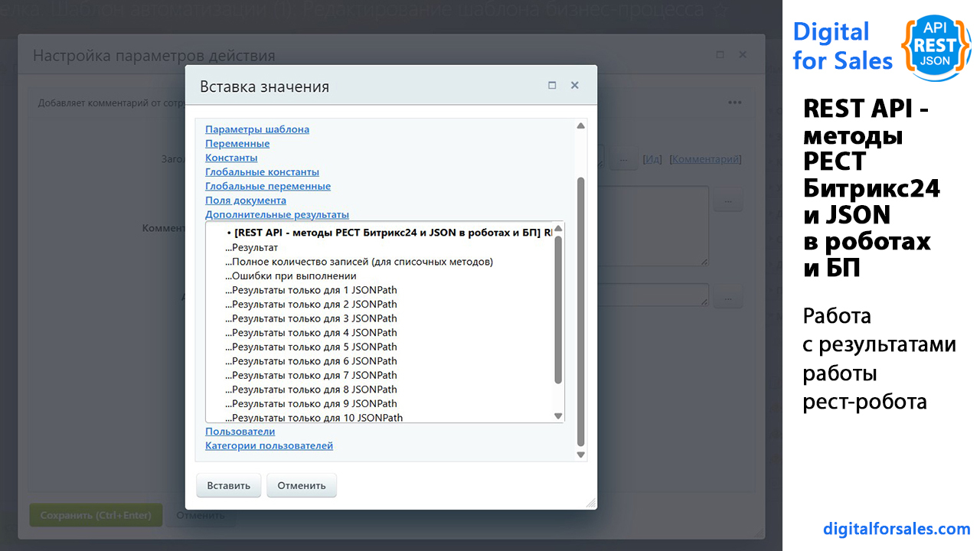Click the outer scrollbar down arrow
This screenshot has height=551, width=980.
(580, 455)
